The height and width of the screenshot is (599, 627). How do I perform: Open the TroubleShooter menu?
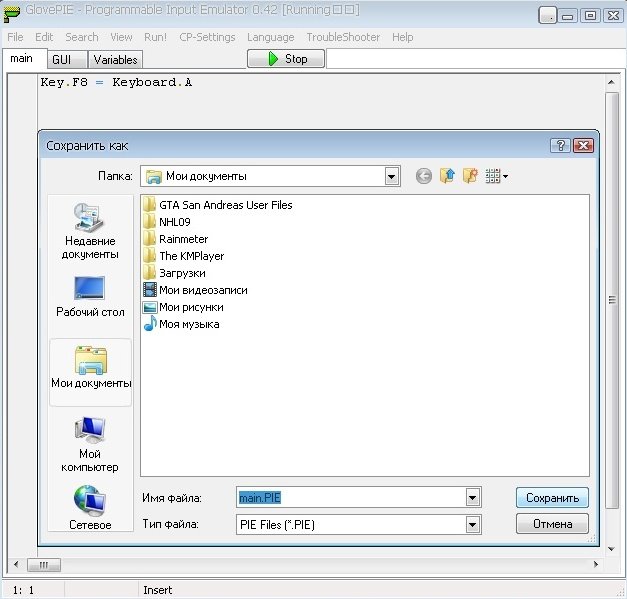pyautogui.click(x=343, y=37)
